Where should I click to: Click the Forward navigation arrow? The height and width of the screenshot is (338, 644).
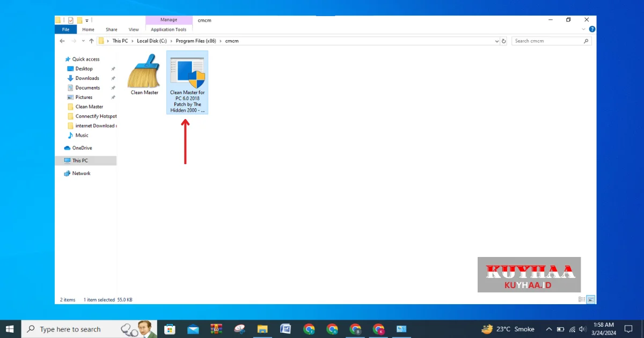pyautogui.click(x=74, y=41)
